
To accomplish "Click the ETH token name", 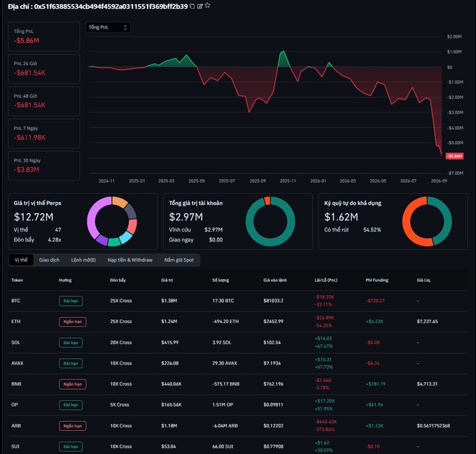I will tap(16, 322).
